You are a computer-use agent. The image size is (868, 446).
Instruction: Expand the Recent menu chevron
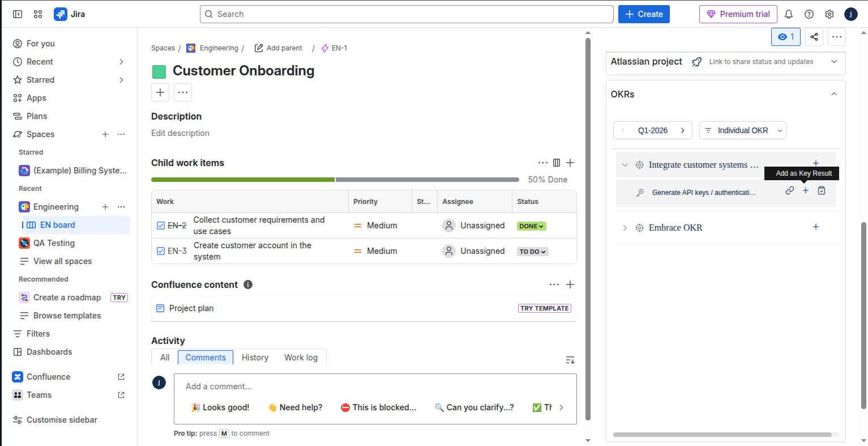[121, 62]
